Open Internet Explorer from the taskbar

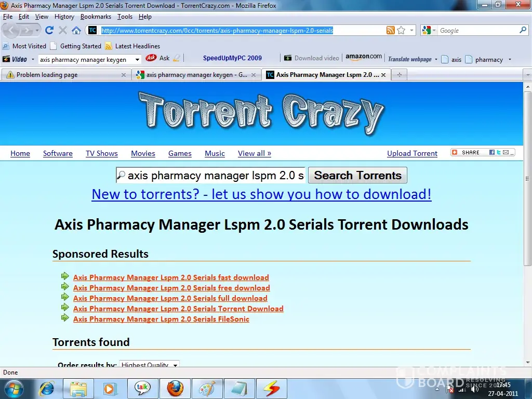(x=47, y=388)
